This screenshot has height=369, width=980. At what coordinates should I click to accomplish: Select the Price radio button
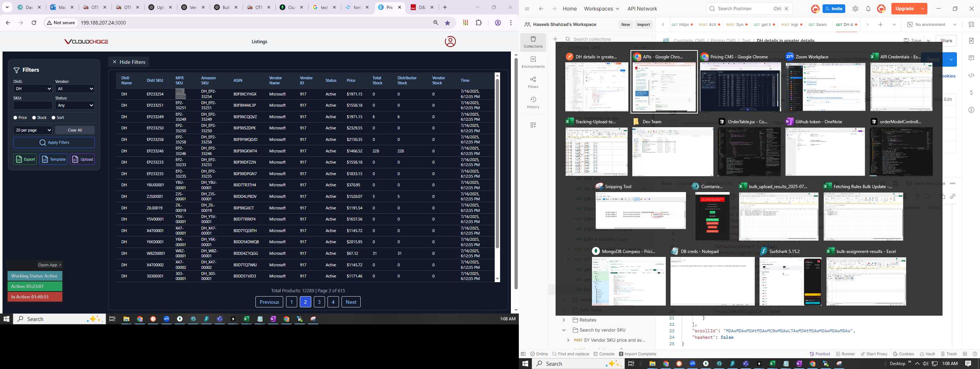coord(15,118)
